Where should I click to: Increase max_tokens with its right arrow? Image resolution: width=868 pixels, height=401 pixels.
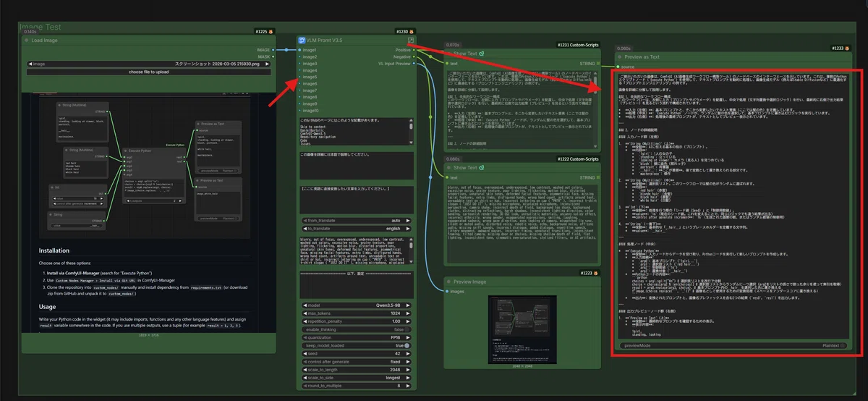(409, 313)
